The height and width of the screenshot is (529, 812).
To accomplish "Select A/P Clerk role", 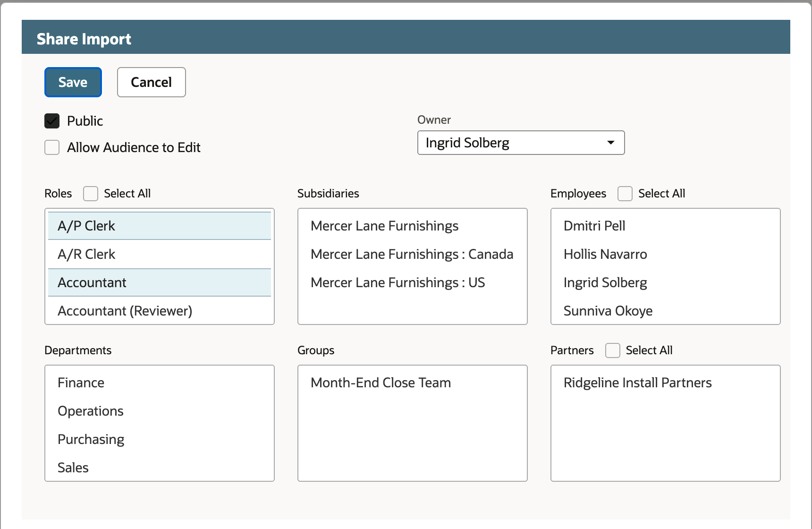I will tap(160, 226).
